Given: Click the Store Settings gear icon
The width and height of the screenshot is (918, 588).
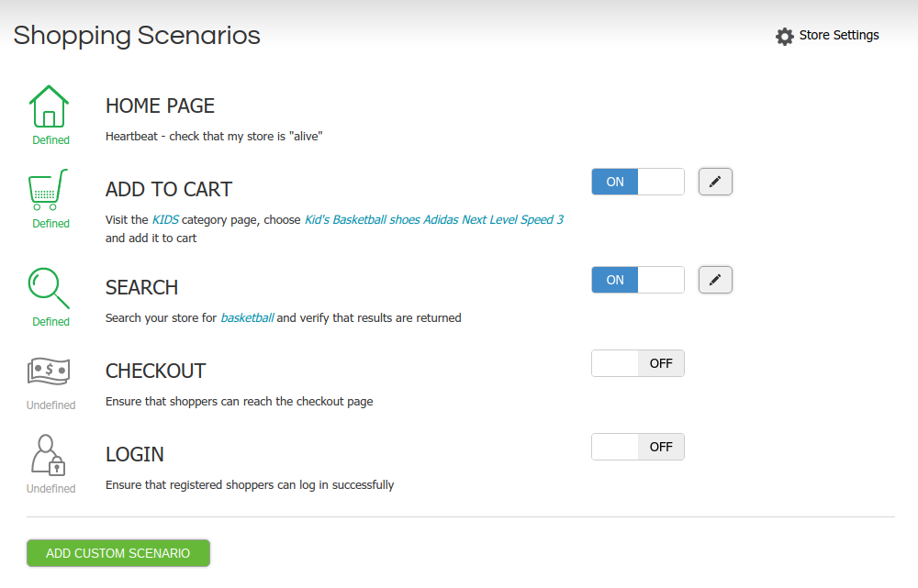Looking at the screenshot, I should pyautogui.click(x=784, y=37).
